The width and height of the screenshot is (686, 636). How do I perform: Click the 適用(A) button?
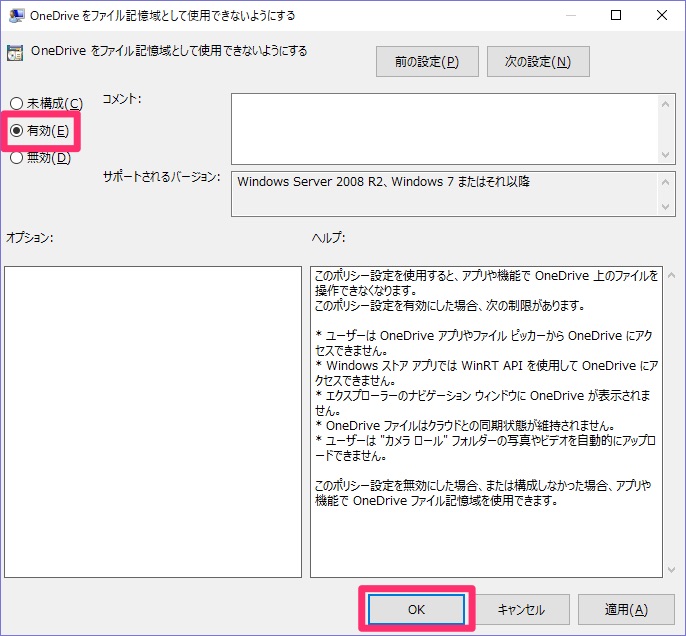click(626, 609)
